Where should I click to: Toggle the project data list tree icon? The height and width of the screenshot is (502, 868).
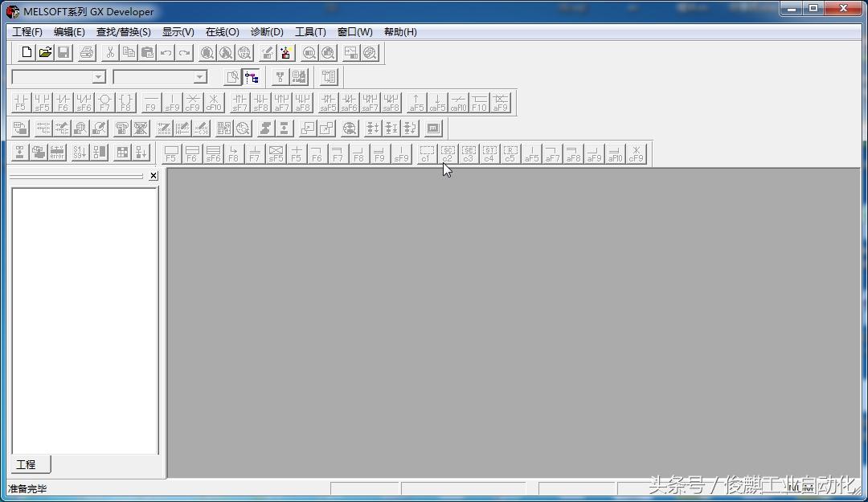click(x=252, y=77)
